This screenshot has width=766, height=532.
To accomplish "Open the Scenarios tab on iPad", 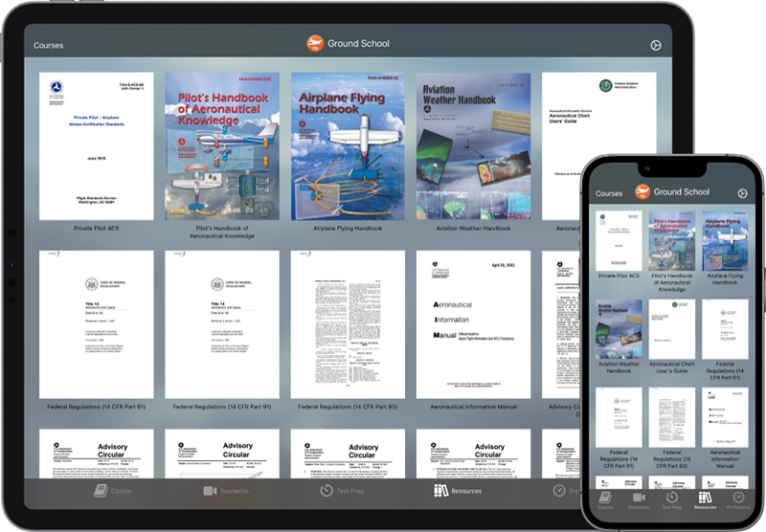I will pos(226,491).
